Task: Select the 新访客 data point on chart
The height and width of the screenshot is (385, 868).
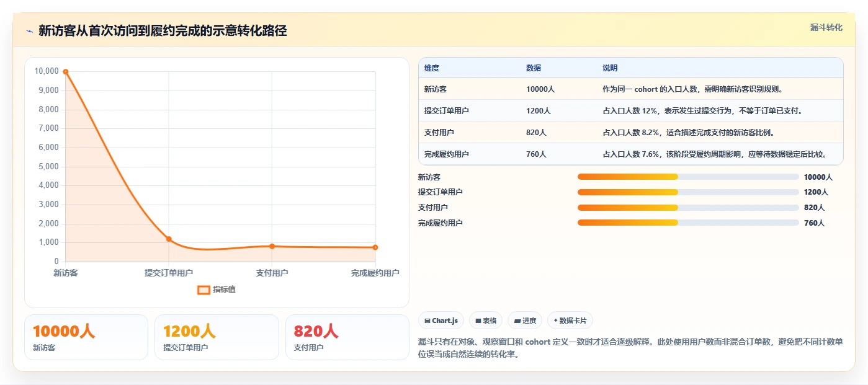Action: pos(65,72)
